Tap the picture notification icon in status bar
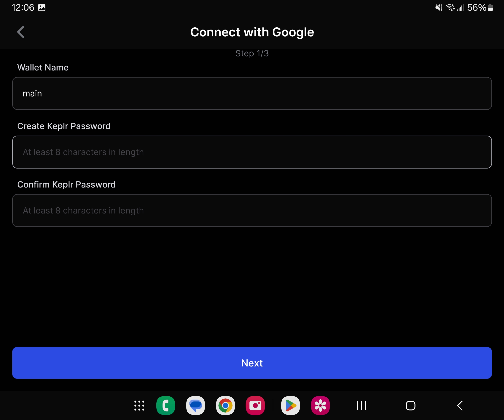The width and height of the screenshot is (504, 420). click(x=42, y=8)
